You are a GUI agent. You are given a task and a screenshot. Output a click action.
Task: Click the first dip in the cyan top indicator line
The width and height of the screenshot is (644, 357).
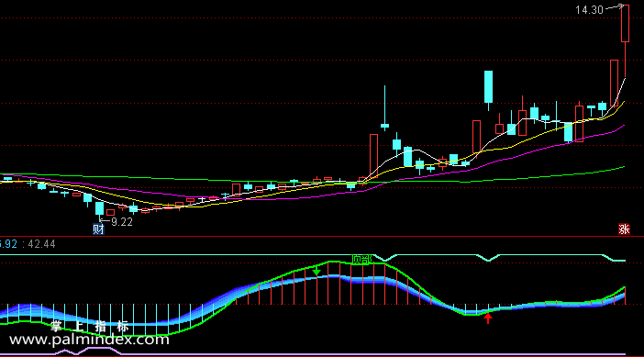(384, 258)
